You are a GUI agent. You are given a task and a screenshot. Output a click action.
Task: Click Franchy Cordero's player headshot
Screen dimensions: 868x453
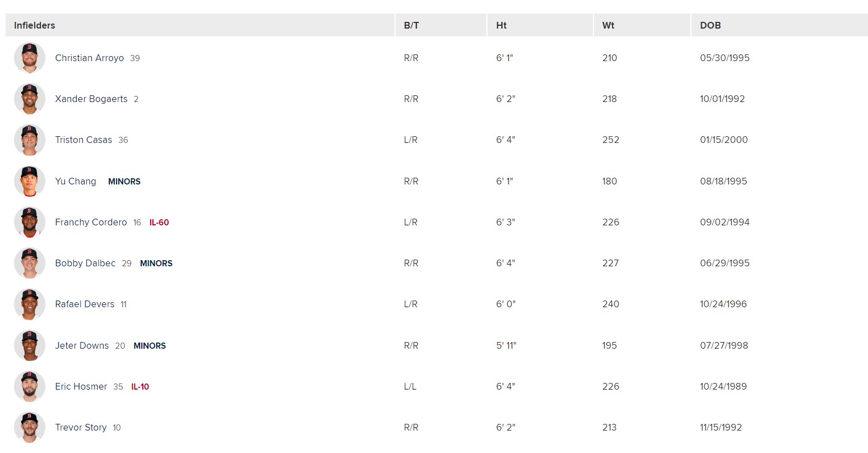[x=29, y=222]
